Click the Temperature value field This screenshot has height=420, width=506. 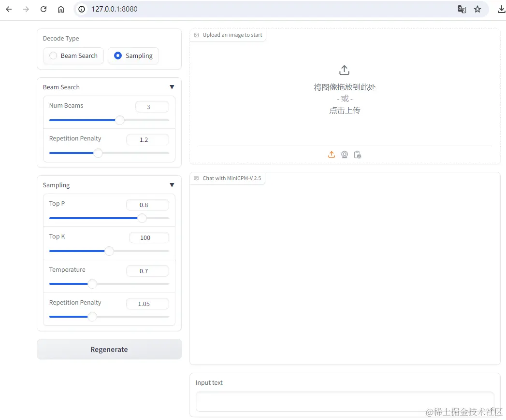coord(147,271)
